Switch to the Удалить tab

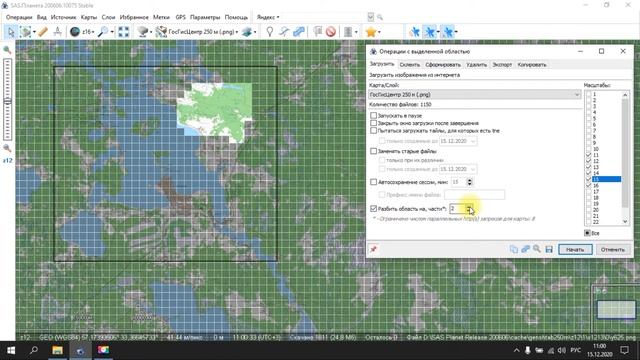point(476,64)
